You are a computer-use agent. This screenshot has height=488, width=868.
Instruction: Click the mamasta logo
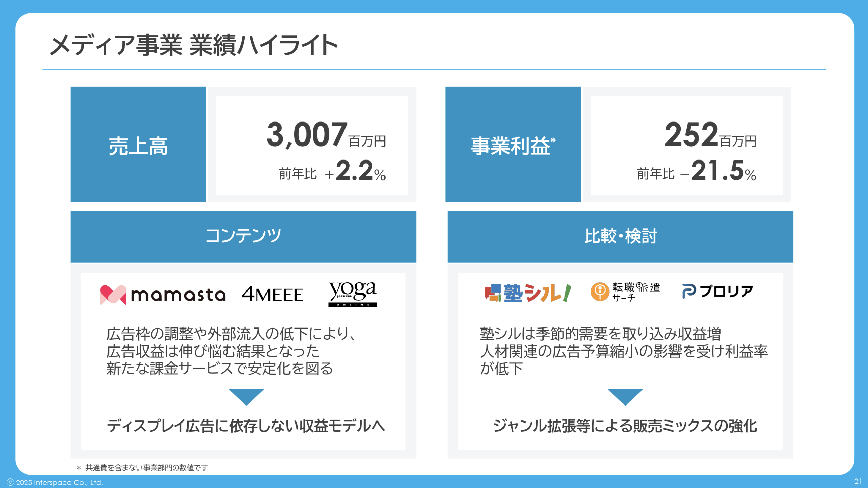click(163, 294)
